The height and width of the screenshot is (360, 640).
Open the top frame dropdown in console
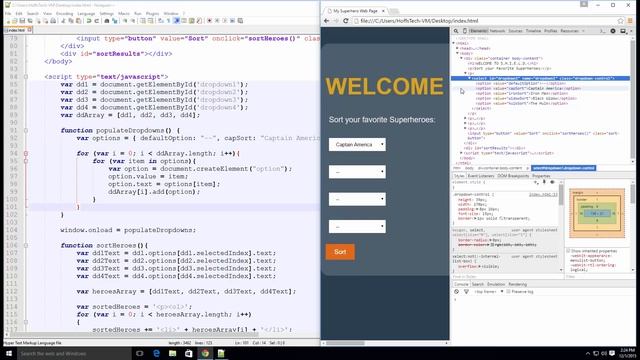click(488, 292)
